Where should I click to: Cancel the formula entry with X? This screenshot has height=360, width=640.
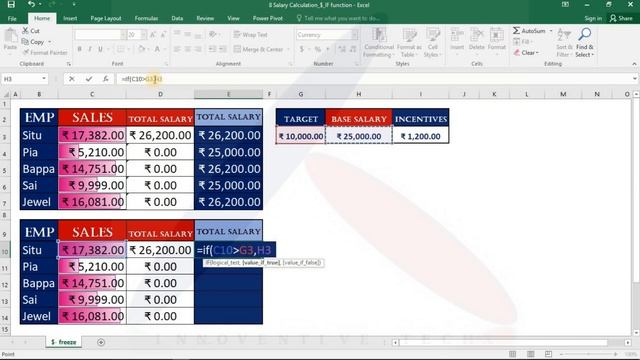(x=71, y=79)
